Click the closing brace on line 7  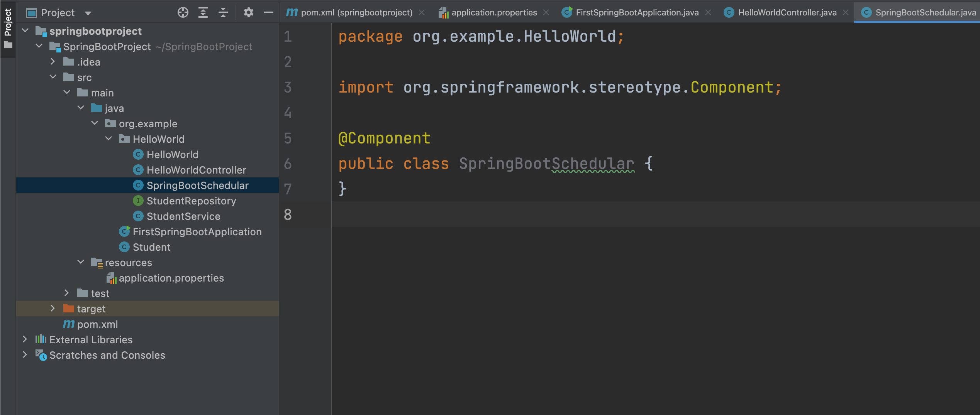(342, 189)
